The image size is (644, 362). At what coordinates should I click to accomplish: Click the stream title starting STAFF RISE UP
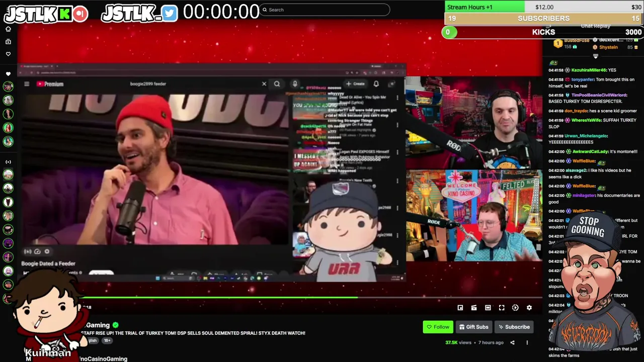tap(193, 333)
